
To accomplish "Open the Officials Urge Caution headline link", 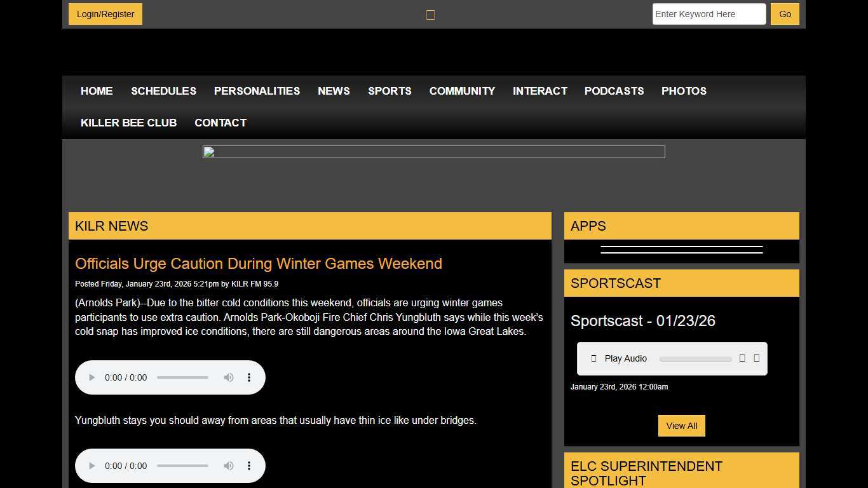I will (x=258, y=264).
